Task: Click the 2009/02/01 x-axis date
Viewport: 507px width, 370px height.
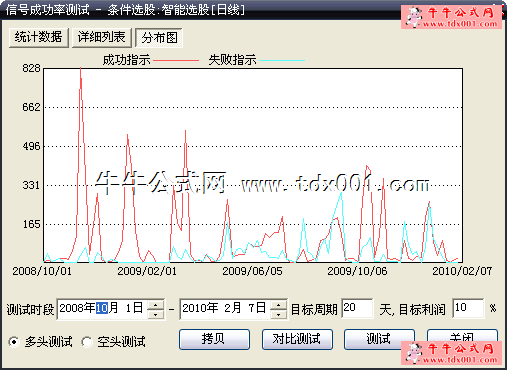Action: pos(147,271)
